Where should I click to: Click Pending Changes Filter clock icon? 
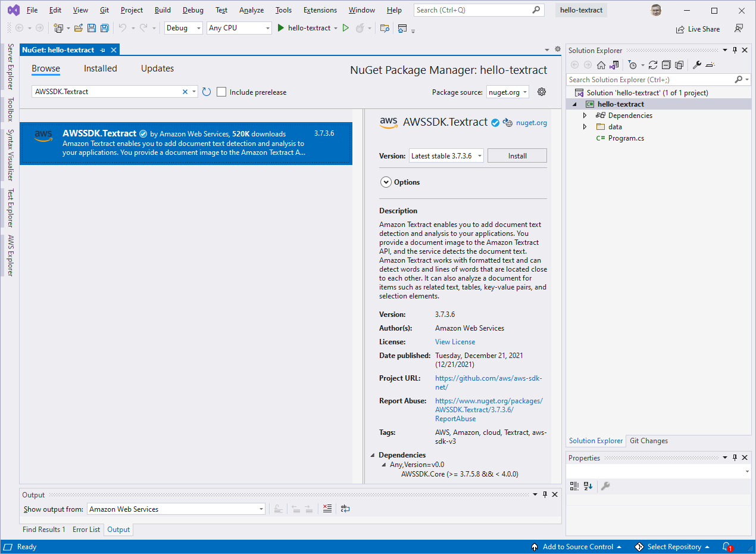pos(633,65)
